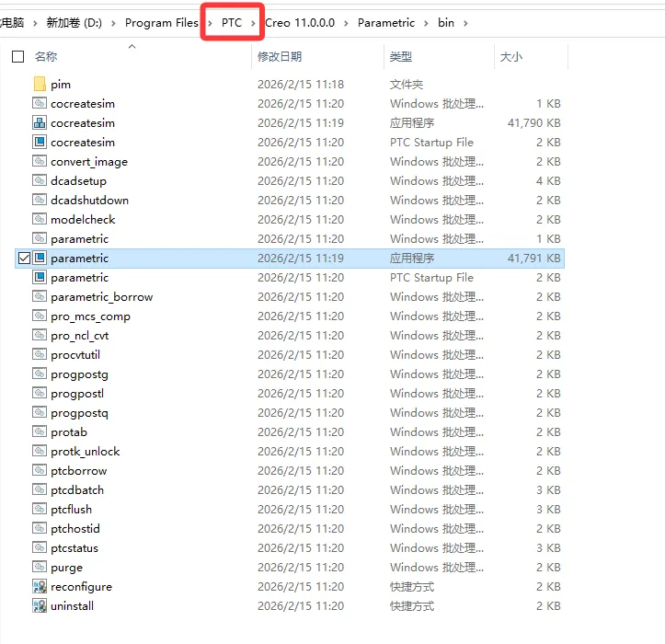Screen dimensions: 665x644
Task: Select the progpostq file name
Action: click(79, 412)
